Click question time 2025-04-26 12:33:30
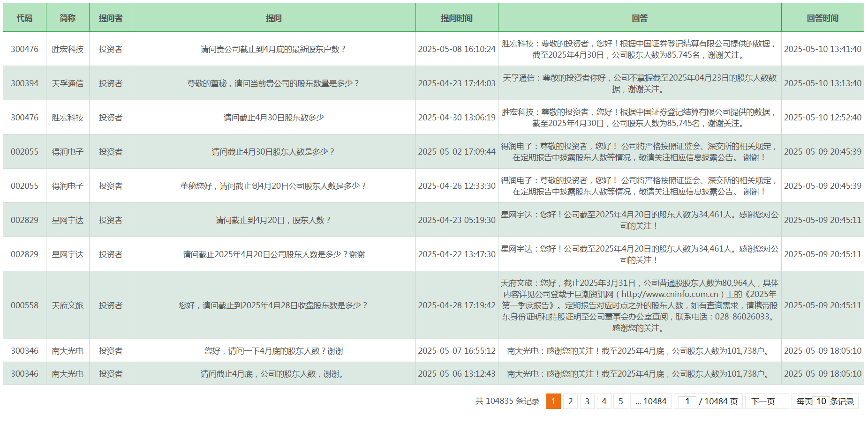Screen dimensions: 868x423 coord(457,186)
